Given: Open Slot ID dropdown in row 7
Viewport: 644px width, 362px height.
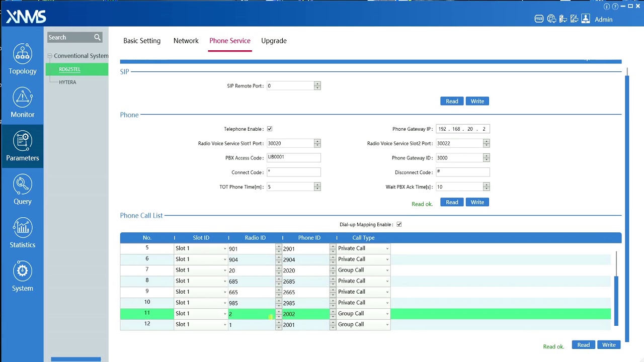Looking at the screenshot, I should pyautogui.click(x=201, y=270).
